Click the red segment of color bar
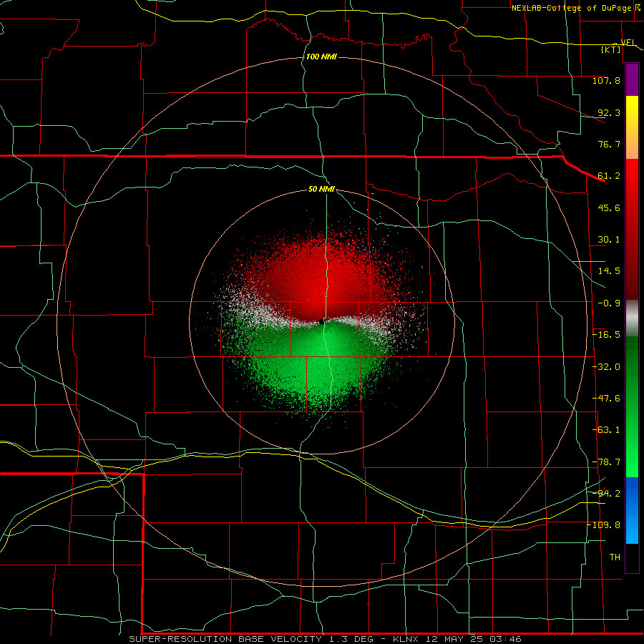This screenshot has height=644, width=644. 632,229
